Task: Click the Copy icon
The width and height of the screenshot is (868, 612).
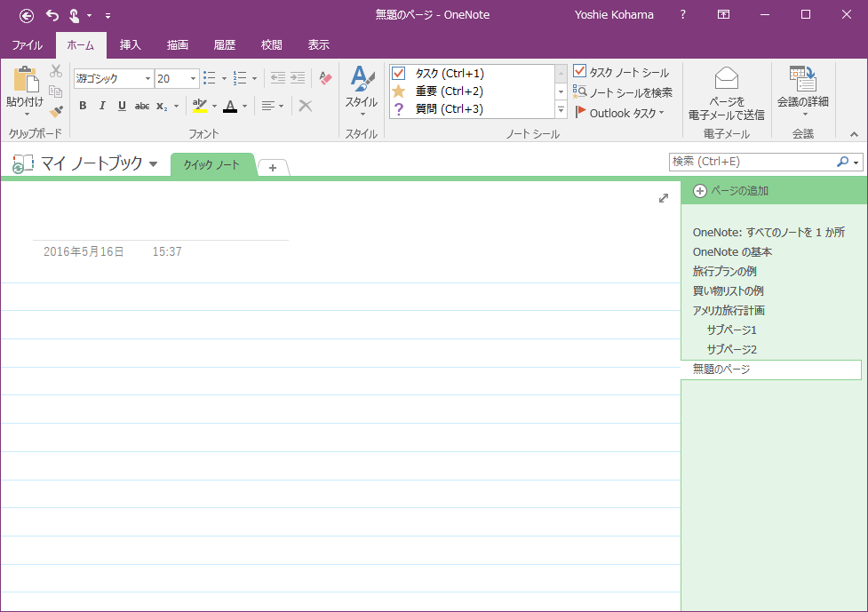Action: (55, 91)
